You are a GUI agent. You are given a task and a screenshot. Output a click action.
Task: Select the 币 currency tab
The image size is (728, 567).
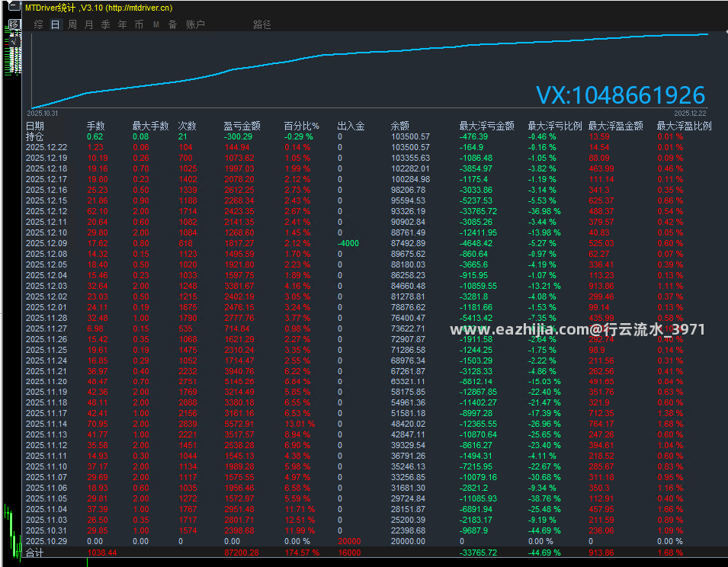coord(140,24)
